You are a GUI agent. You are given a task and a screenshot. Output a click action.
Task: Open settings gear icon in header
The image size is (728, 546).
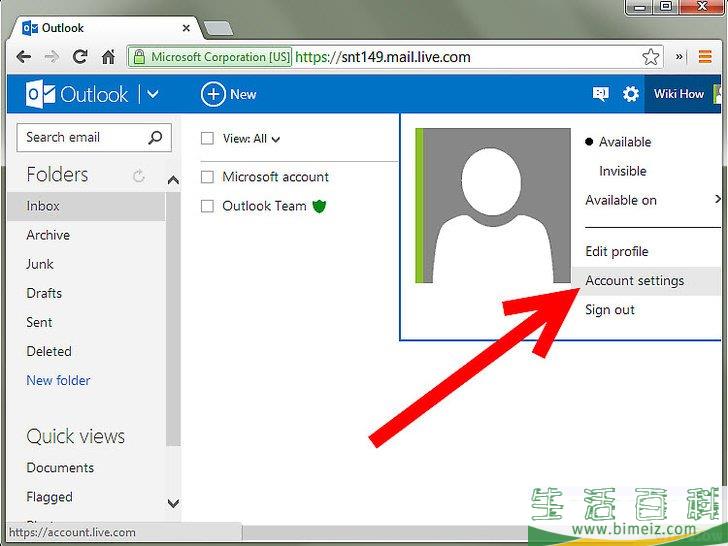630,94
